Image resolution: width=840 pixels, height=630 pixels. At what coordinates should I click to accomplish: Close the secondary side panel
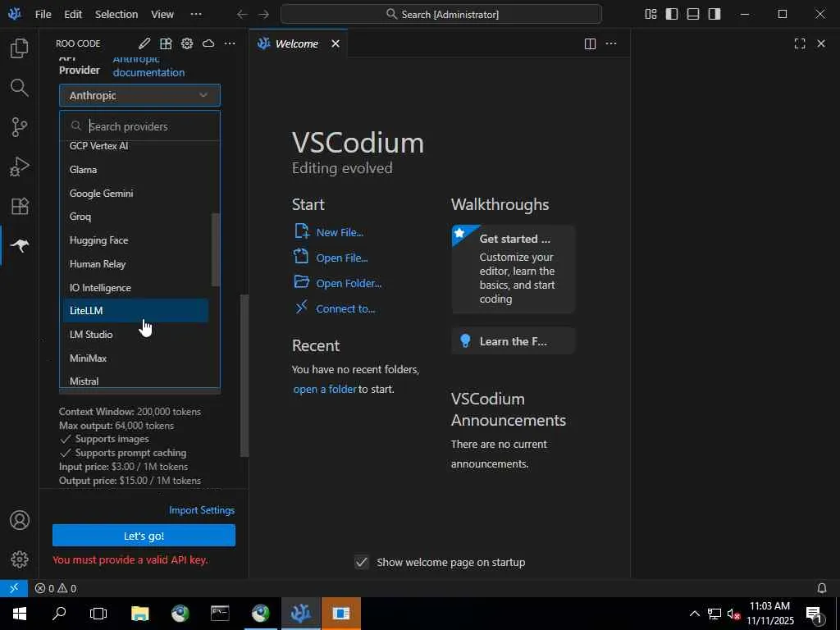click(x=821, y=44)
